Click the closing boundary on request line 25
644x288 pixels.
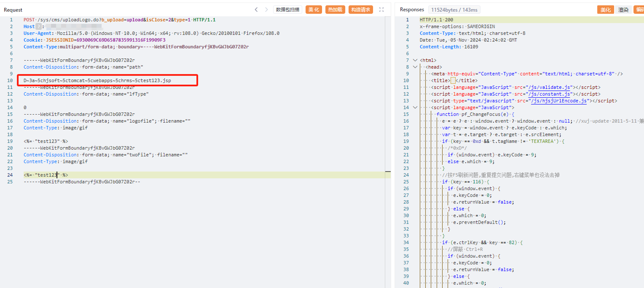pyautogui.click(x=82, y=182)
